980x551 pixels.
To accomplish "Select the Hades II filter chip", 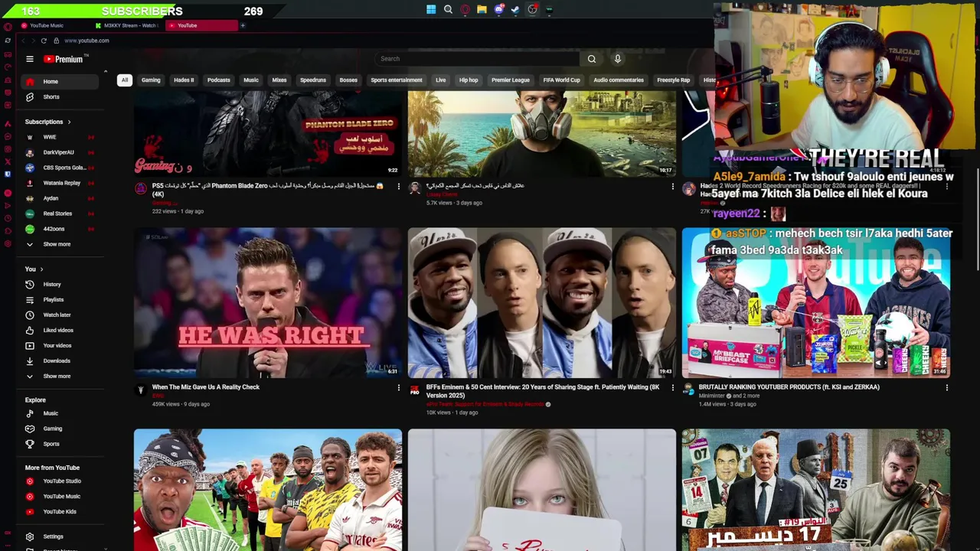I will pyautogui.click(x=184, y=80).
